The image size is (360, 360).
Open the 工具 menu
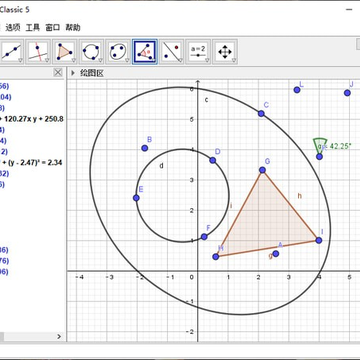coord(33,28)
